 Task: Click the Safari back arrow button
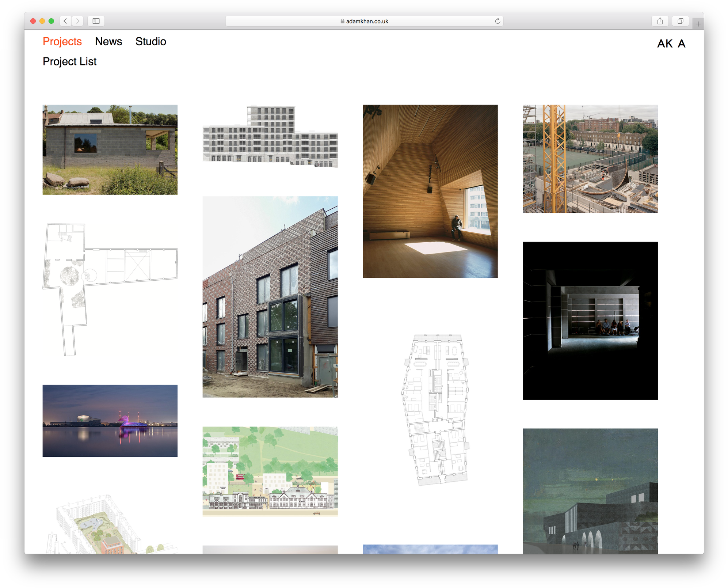[65, 21]
